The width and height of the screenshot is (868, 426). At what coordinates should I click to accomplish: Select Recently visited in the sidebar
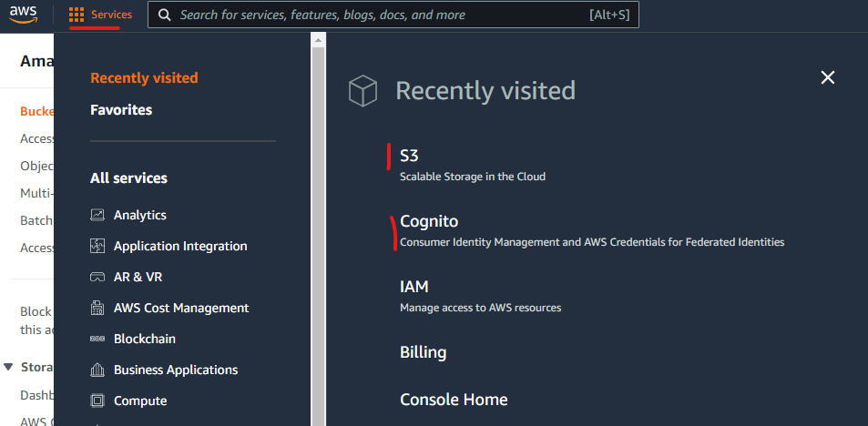144,78
